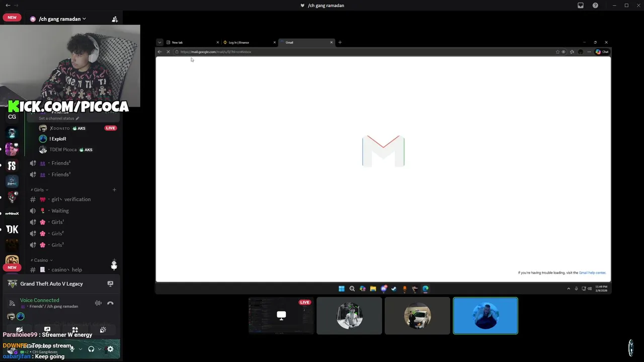The height and width of the screenshot is (362, 644).
Task: Join the Friends² voice channel
Action: [x=73, y=163]
